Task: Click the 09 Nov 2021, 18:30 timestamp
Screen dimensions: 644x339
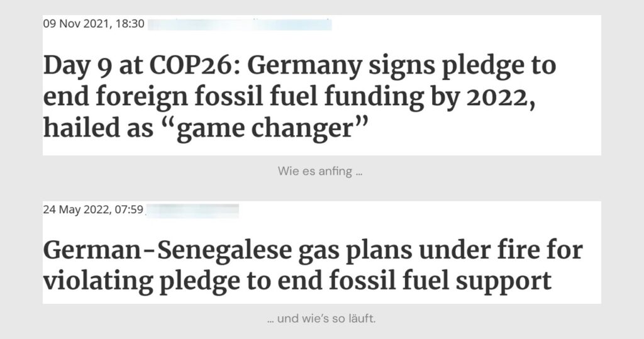Action: click(94, 24)
